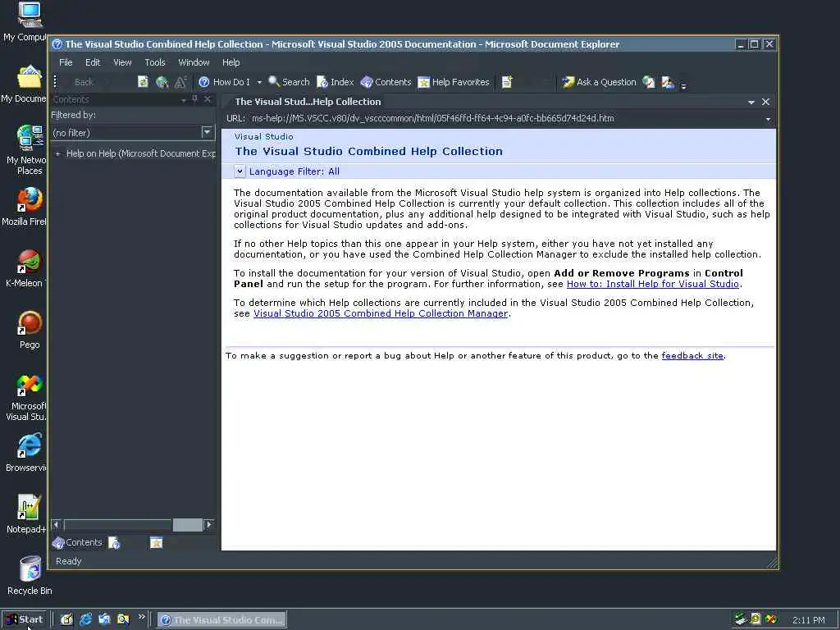Click the Send Feedback icon
Image resolution: width=840 pixels, height=630 pixels.
(668, 82)
